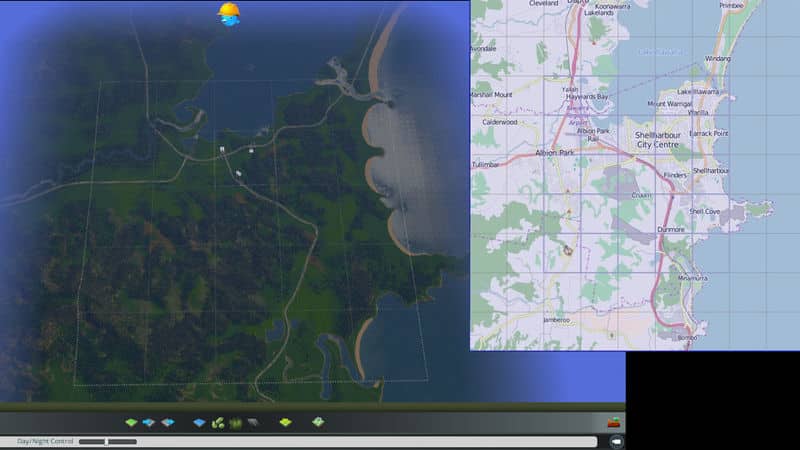
Task: Click the Calderwood label on the map
Action: click(500, 122)
